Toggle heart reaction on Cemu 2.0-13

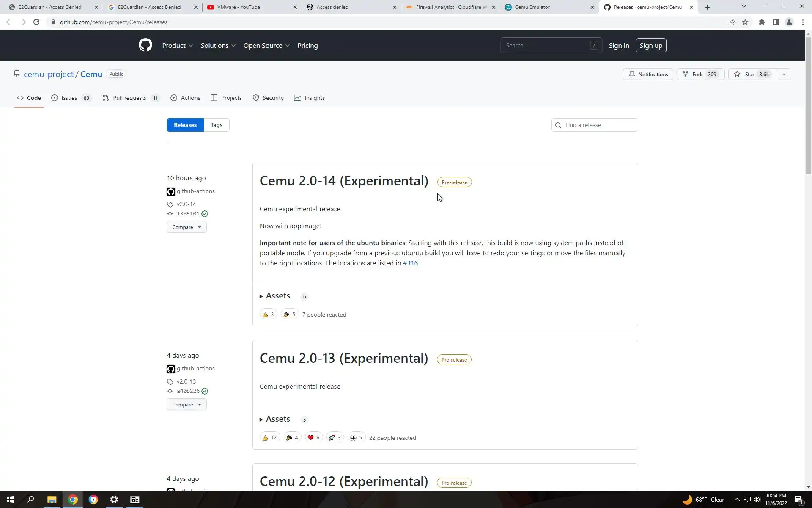coord(313,438)
